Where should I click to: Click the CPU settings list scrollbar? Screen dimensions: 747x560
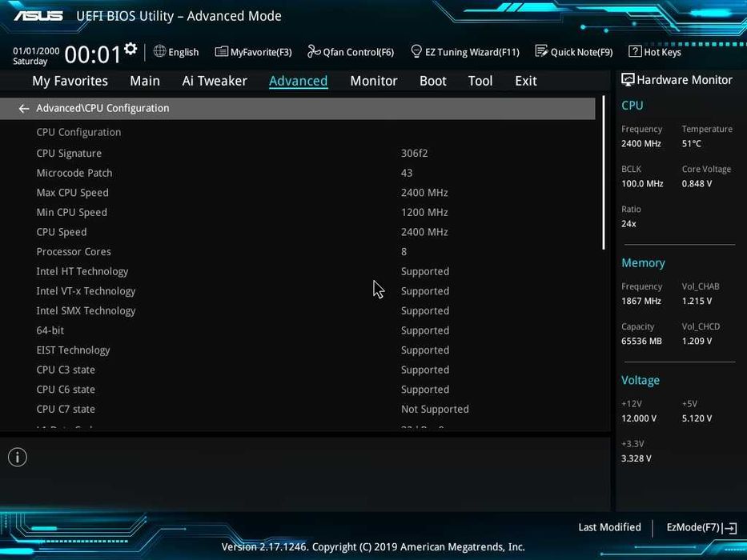(604, 172)
